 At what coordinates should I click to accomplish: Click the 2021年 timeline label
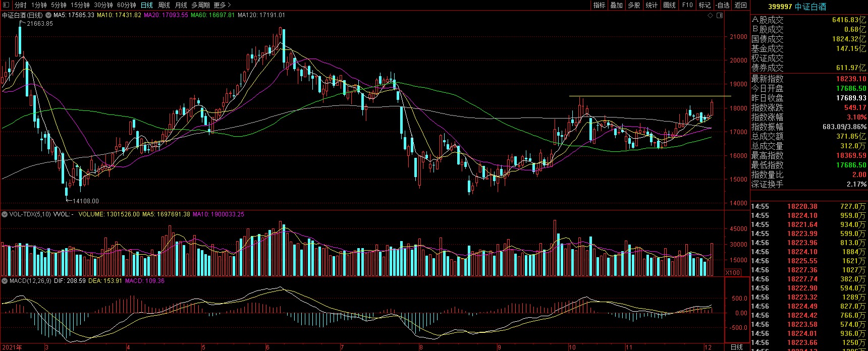tap(11, 347)
